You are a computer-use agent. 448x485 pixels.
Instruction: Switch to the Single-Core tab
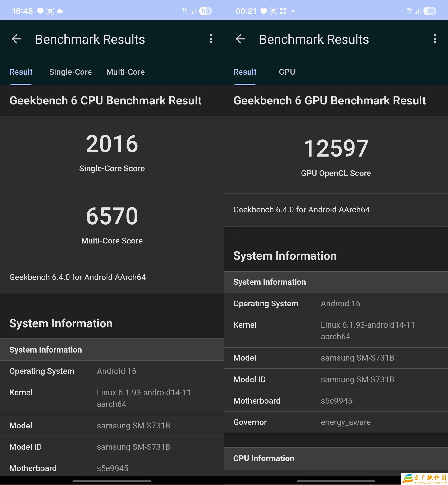71,72
